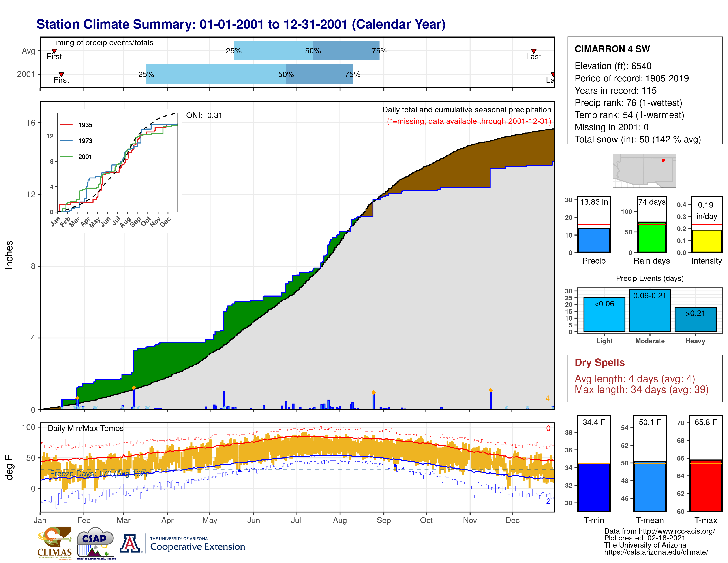Click 'Plot created: 02-18-2021' text

(645, 538)
